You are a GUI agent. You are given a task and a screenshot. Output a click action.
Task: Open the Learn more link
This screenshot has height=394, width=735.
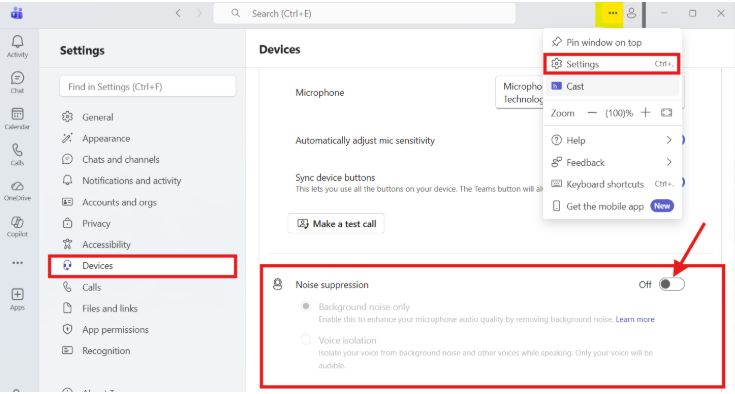click(x=635, y=319)
